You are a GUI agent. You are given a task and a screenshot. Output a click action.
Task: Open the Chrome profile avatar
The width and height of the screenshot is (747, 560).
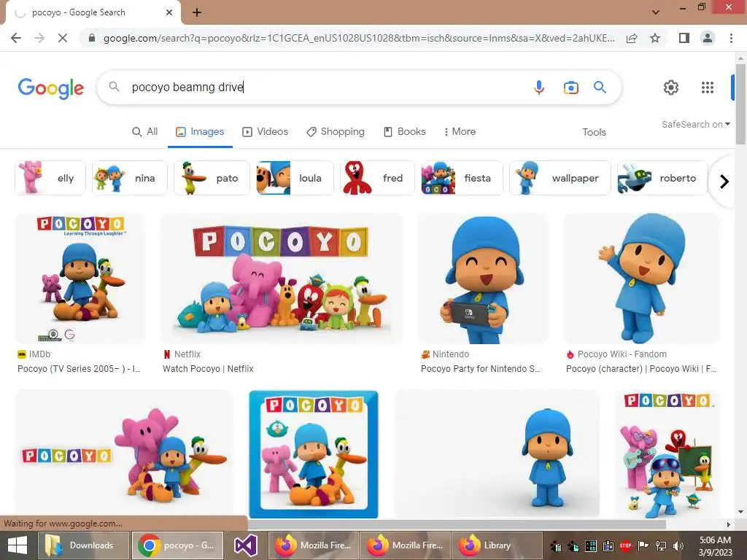[x=708, y=38]
